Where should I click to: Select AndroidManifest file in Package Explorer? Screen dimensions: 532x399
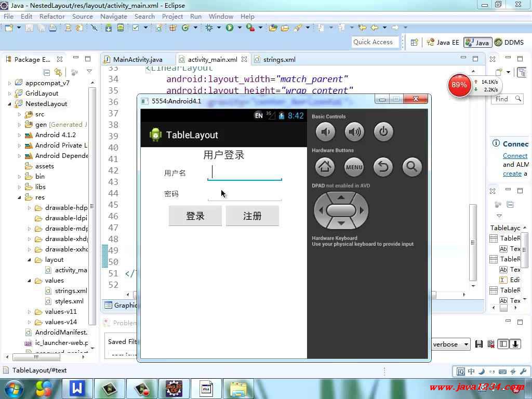pos(57,332)
